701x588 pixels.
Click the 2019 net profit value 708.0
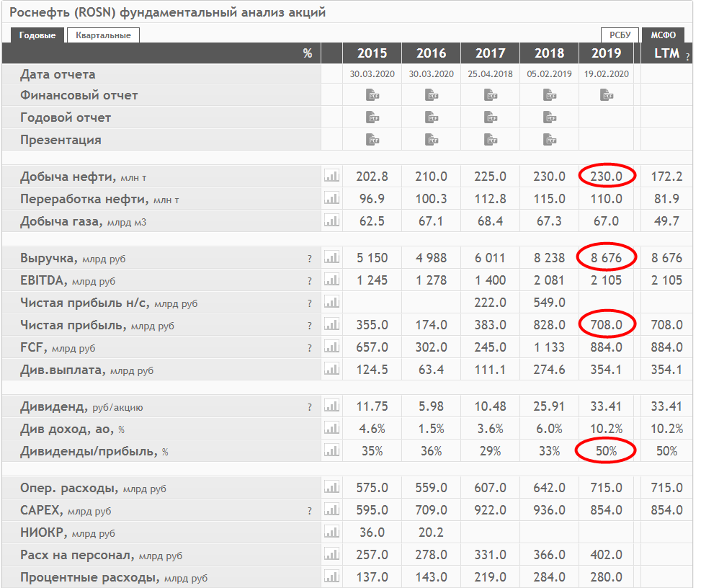[606, 325]
